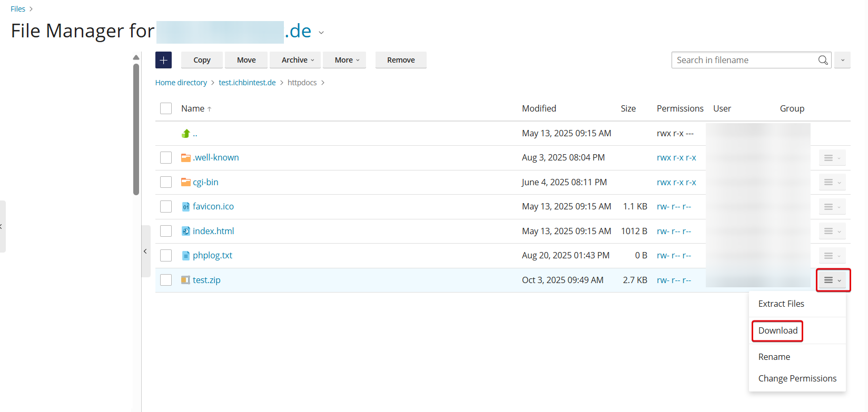Check the box for cgi-bin
This screenshot has width=868, height=412.
tap(166, 182)
